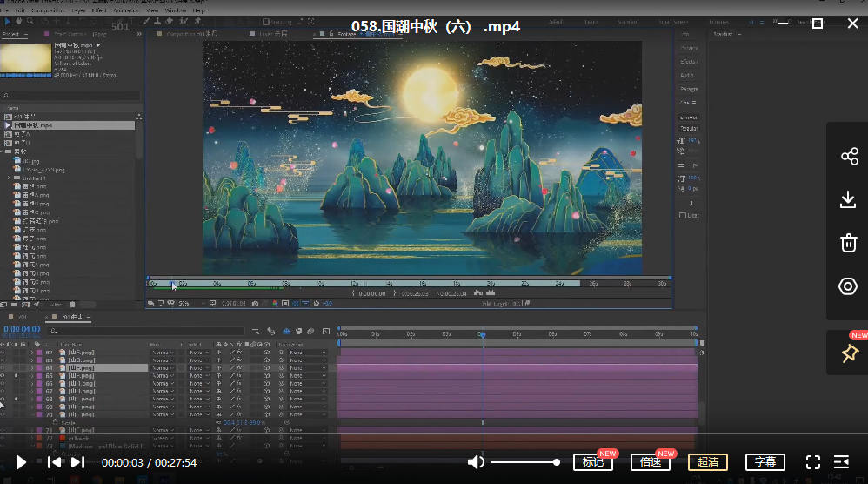Expand layer 84 disclosure arrow in timeline
This screenshot has height=484, width=868.
(32, 368)
